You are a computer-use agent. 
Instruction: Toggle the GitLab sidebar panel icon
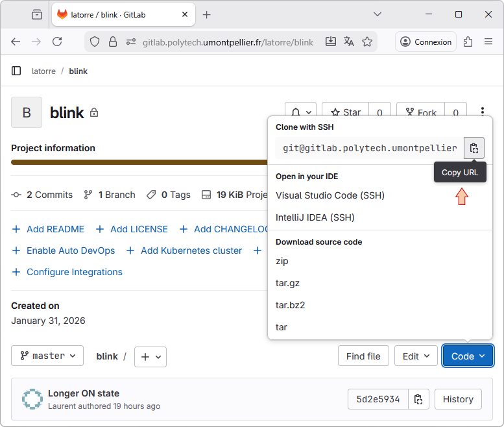(x=16, y=71)
